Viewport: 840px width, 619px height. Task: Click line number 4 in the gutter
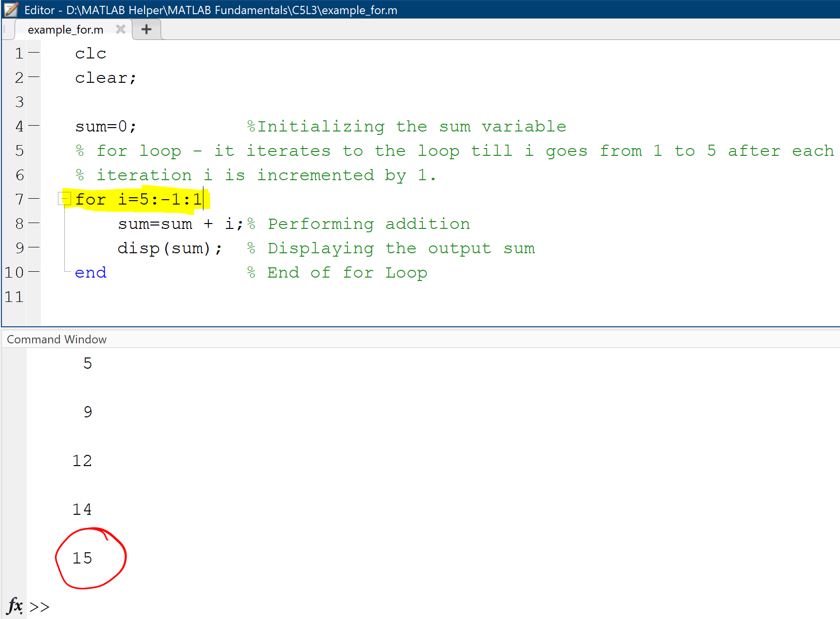pyautogui.click(x=19, y=126)
